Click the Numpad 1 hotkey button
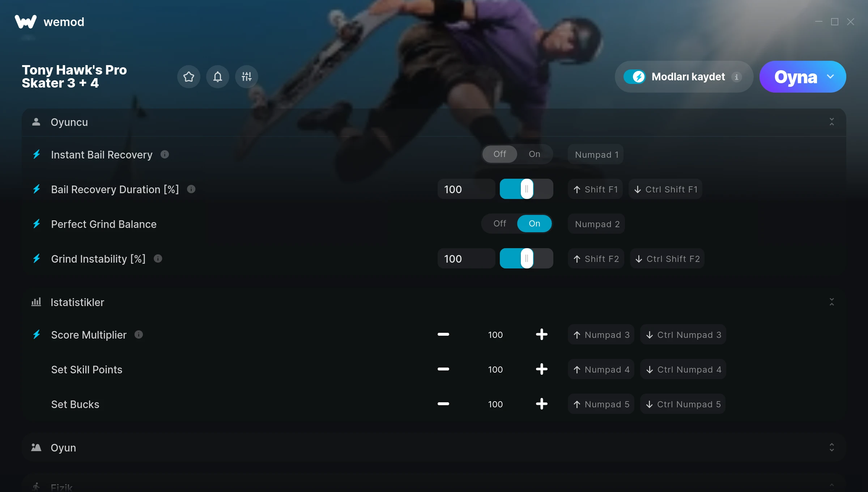This screenshot has width=868, height=492. point(596,154)
